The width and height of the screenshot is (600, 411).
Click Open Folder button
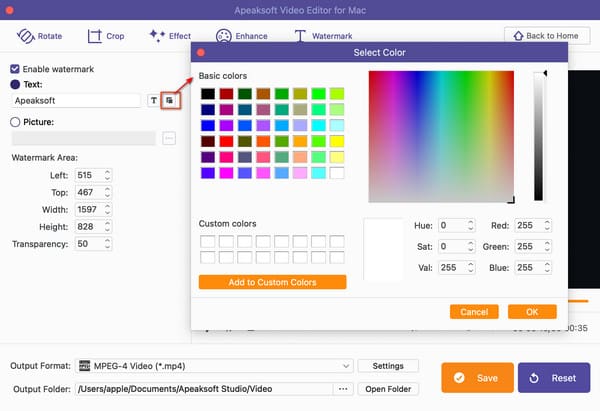tap(388, 389)
